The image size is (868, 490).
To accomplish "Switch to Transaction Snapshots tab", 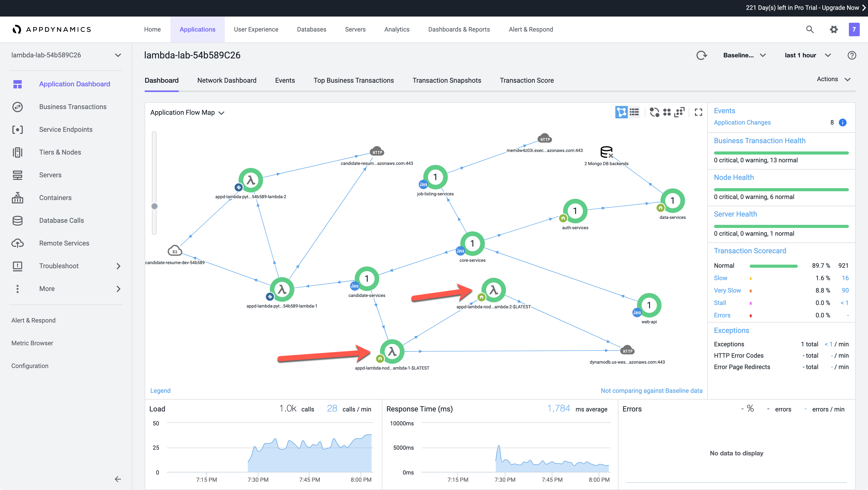I will tap(446, 80).
